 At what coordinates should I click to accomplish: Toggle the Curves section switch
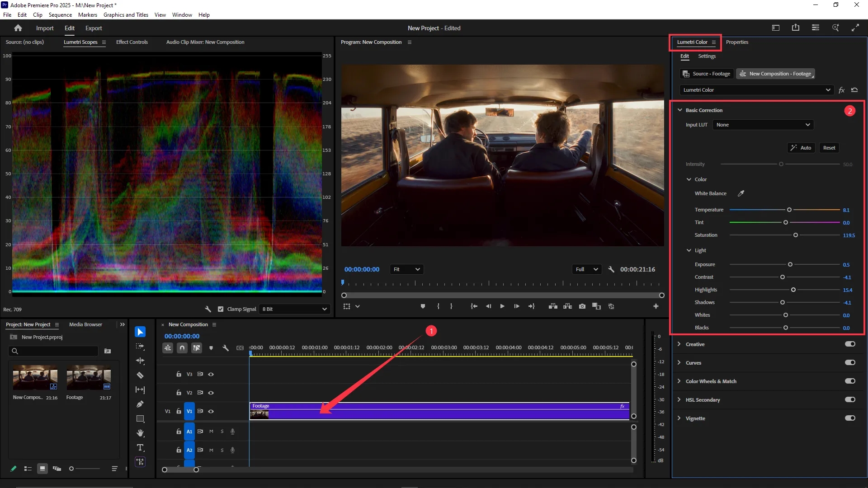tap(850, 362)
